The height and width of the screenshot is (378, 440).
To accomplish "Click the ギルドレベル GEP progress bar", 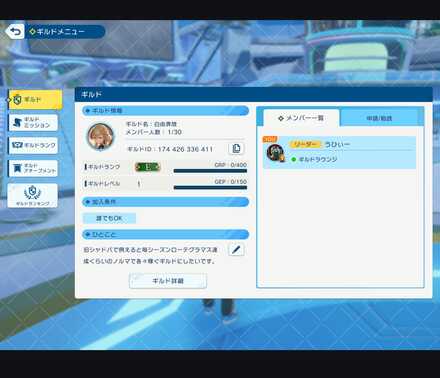I will click(x=210, y=188).
